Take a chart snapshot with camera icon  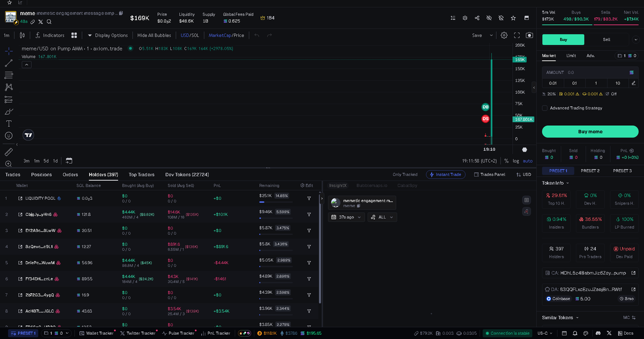click(530, 35)
